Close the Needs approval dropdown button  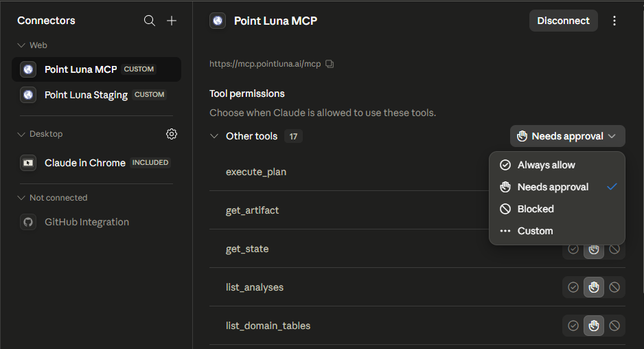[568, 136]
